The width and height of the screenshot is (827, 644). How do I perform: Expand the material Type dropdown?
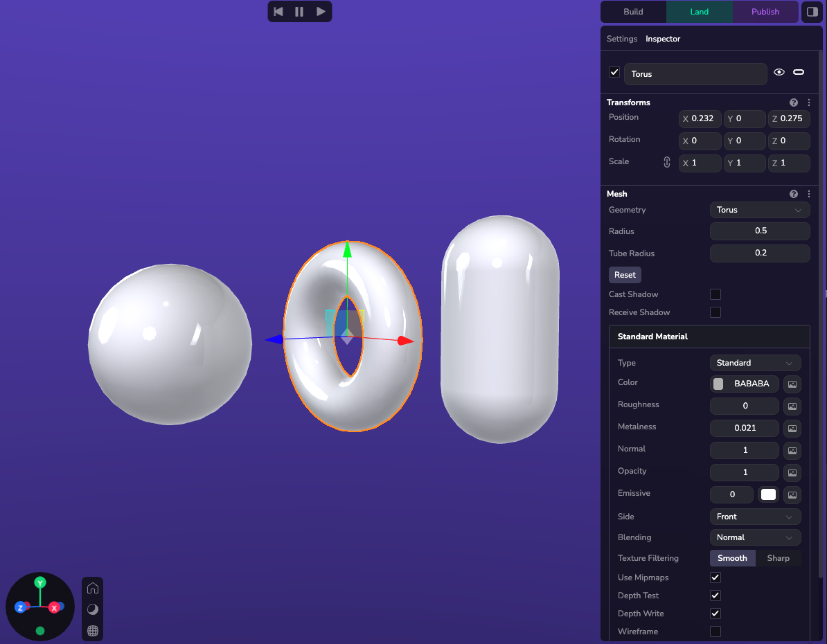755,363
